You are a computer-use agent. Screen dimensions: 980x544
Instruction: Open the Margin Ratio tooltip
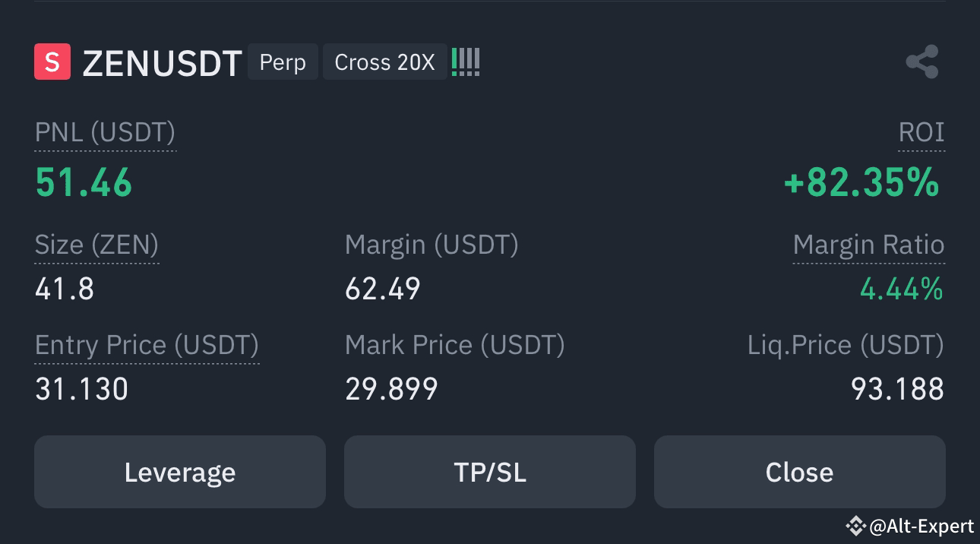coord(869,245)
